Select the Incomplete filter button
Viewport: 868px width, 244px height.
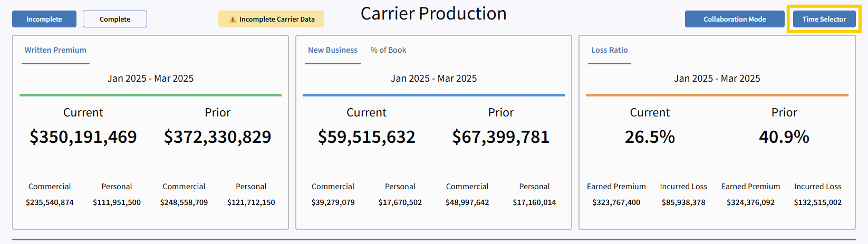(x=44, y=19)
